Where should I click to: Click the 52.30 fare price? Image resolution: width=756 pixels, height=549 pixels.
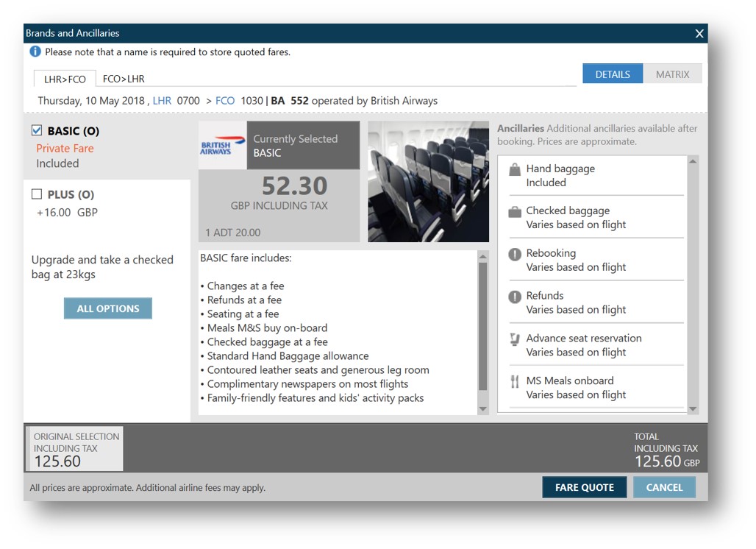coord(295,185)
